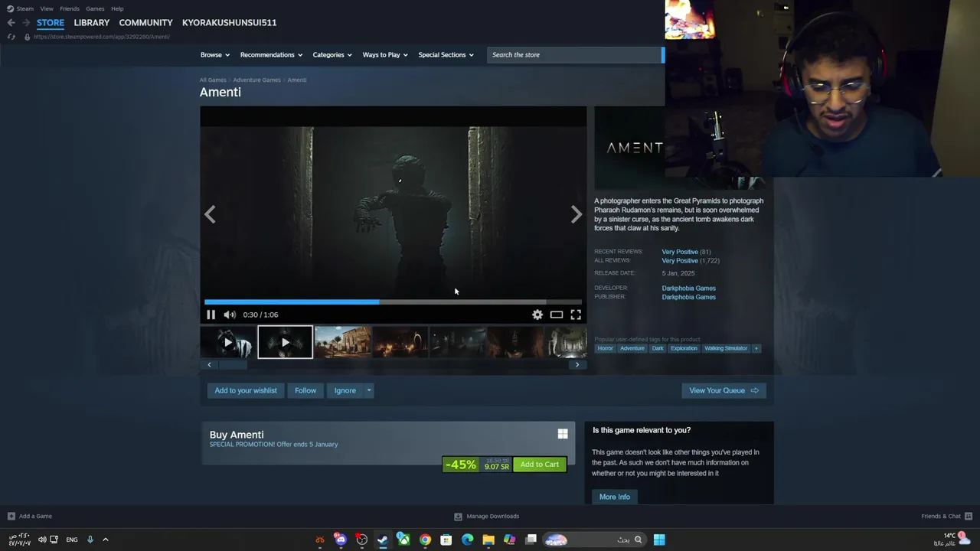Open the KYORAKUSHUNSUI511 profile tab

(x=229, y=22)
